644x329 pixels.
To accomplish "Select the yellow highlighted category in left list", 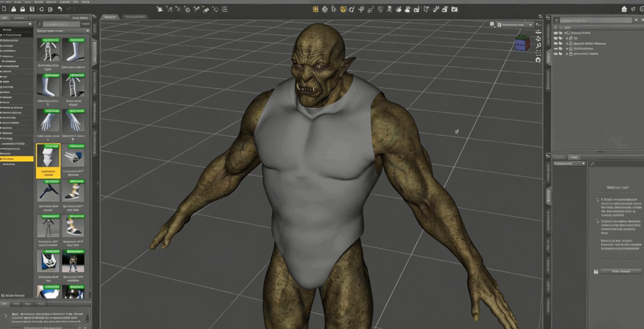I will click(17, 158).
